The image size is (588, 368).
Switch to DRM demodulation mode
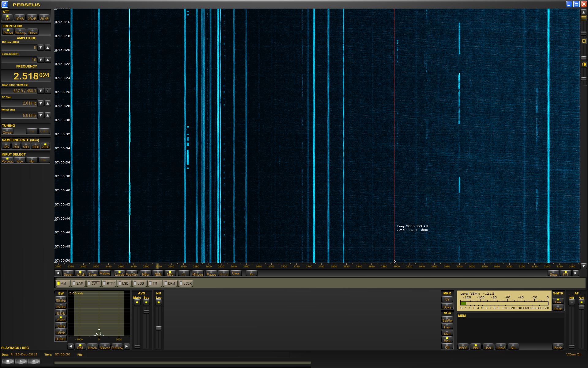(170, 283)
